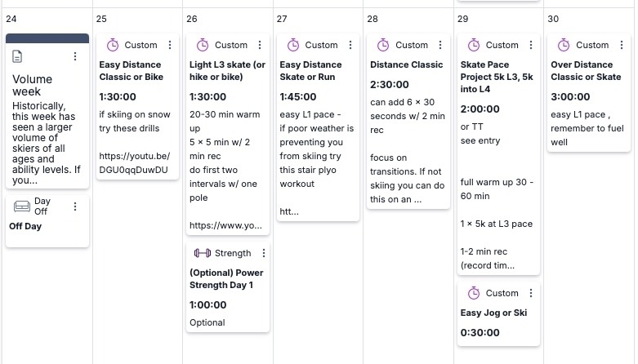The width and height of the screenshot is (638, 364).
Task: Click the note icon on Volume week card
Action: [x=18, y=55]
